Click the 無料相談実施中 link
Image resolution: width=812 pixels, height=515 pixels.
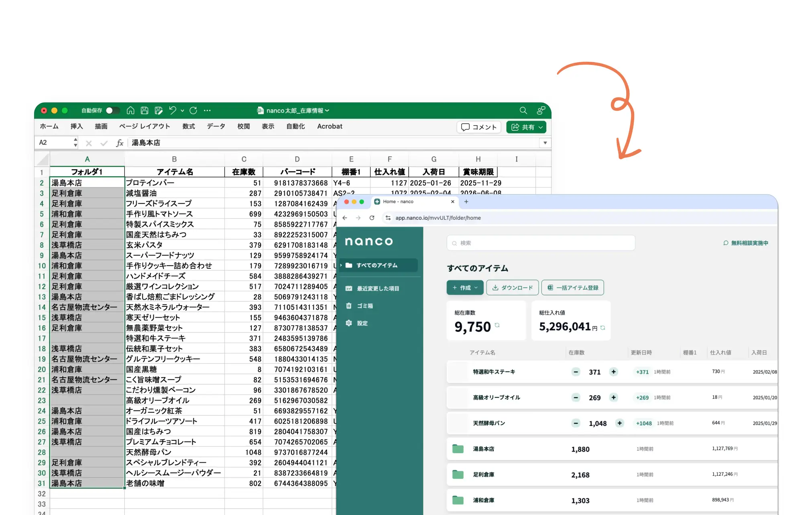(746, 243)
